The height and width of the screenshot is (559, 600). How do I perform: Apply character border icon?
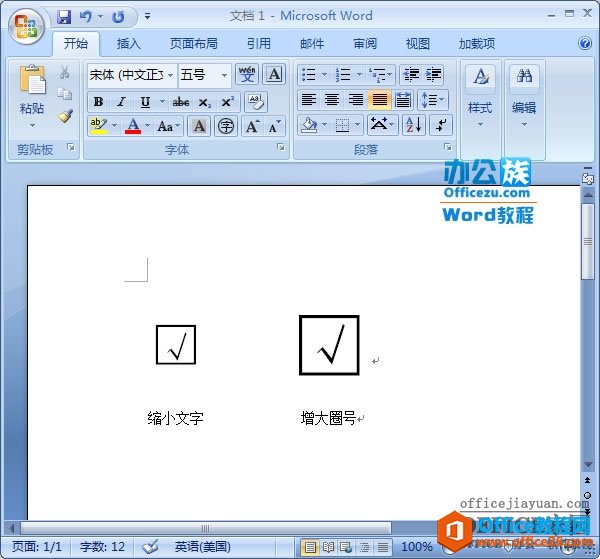pos(274,74)
